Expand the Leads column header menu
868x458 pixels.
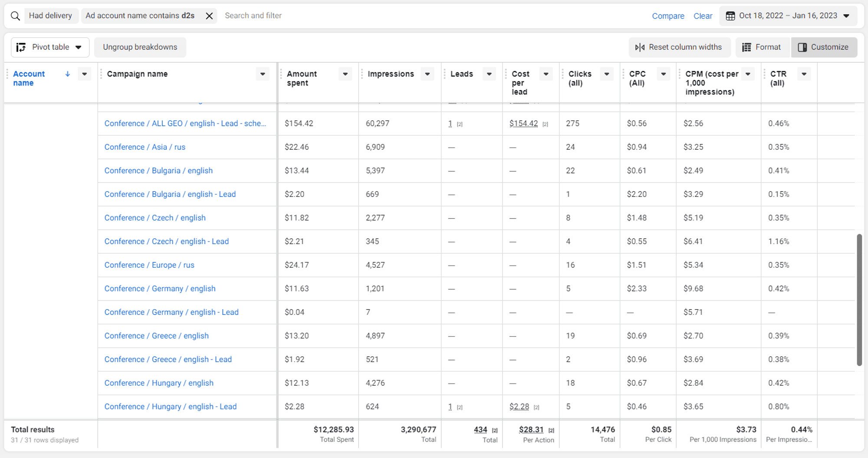coord(489,74)
